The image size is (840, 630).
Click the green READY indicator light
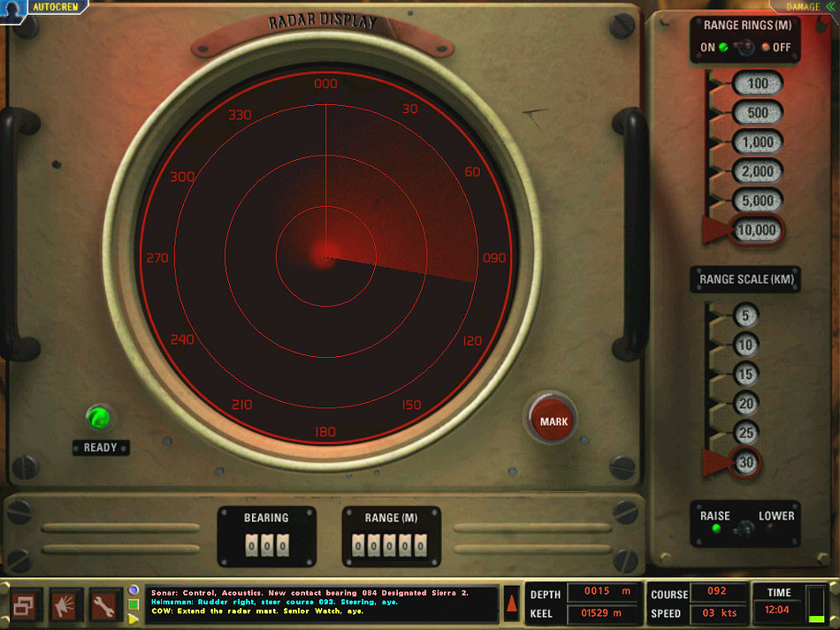[x=98, y=418]
